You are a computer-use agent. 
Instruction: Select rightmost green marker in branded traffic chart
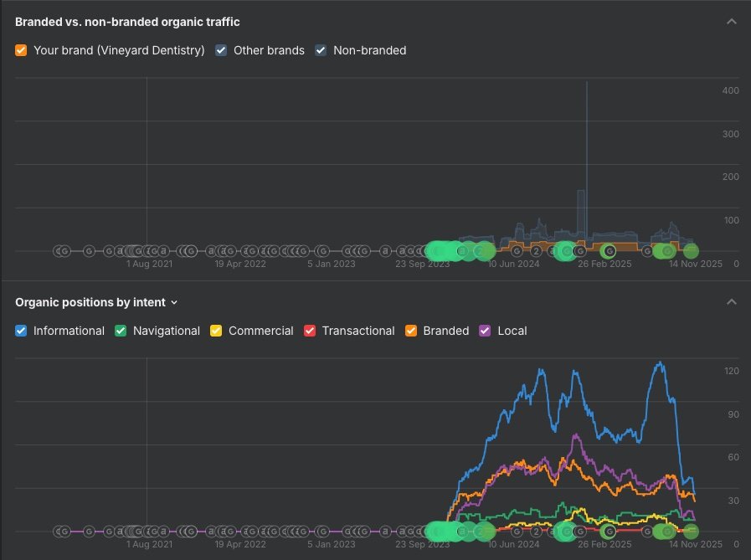[x=691, y=250]
